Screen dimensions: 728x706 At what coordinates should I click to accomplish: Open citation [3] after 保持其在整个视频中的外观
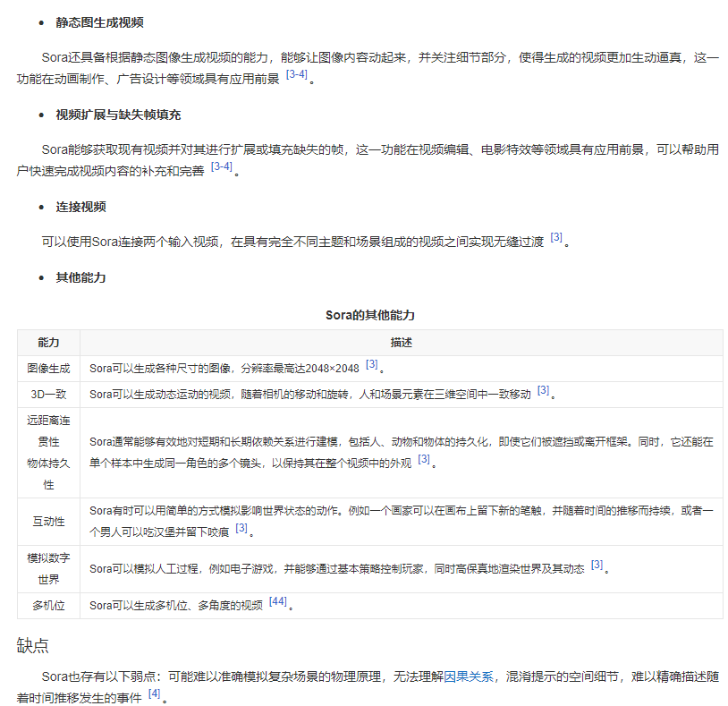(424, 459)
